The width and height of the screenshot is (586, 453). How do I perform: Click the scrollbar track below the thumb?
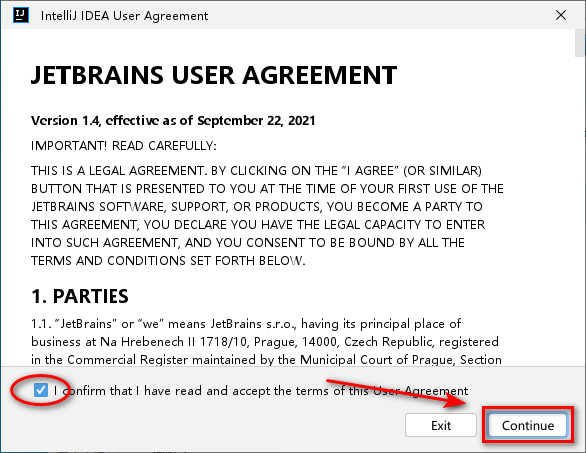[x=580, y=209]
